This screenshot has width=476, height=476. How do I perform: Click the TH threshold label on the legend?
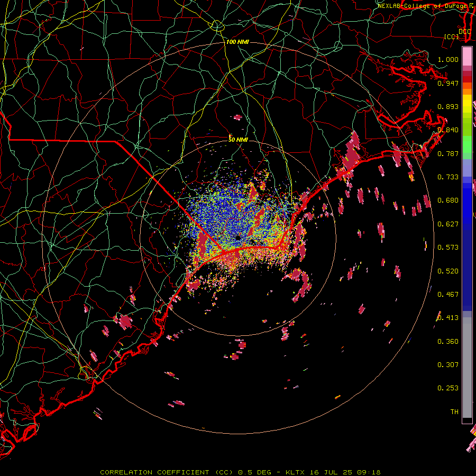coord(454,411)
